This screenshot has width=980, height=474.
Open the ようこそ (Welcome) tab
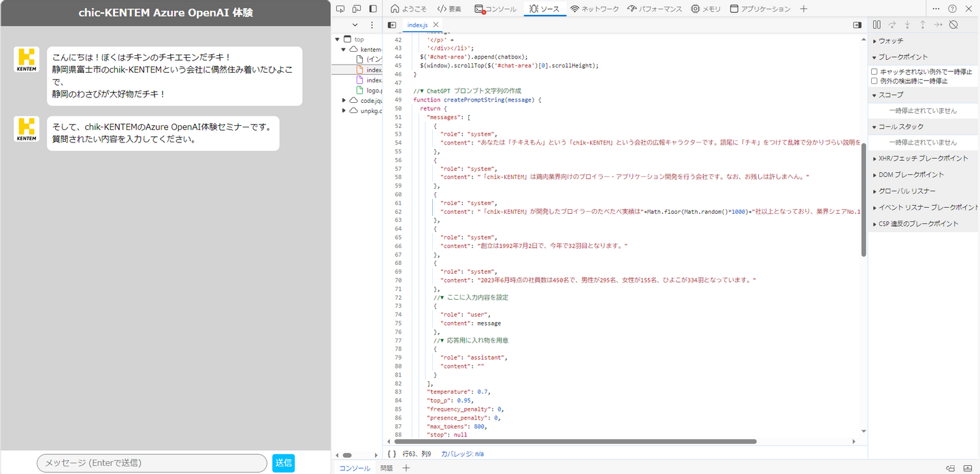[408, 9]
